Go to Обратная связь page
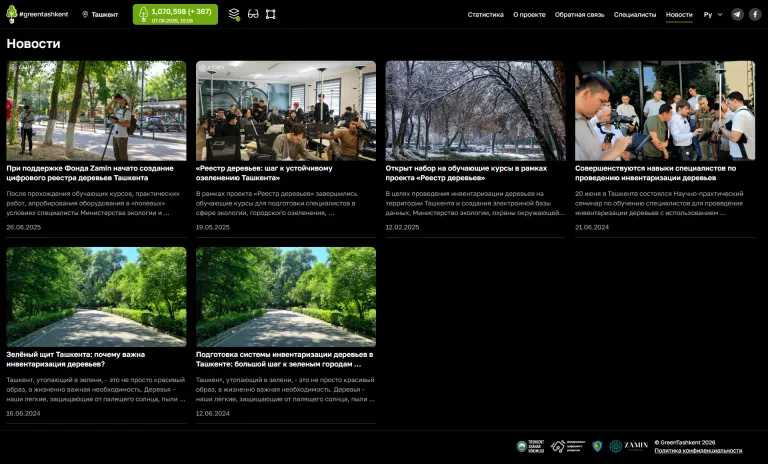 [579, 14]
